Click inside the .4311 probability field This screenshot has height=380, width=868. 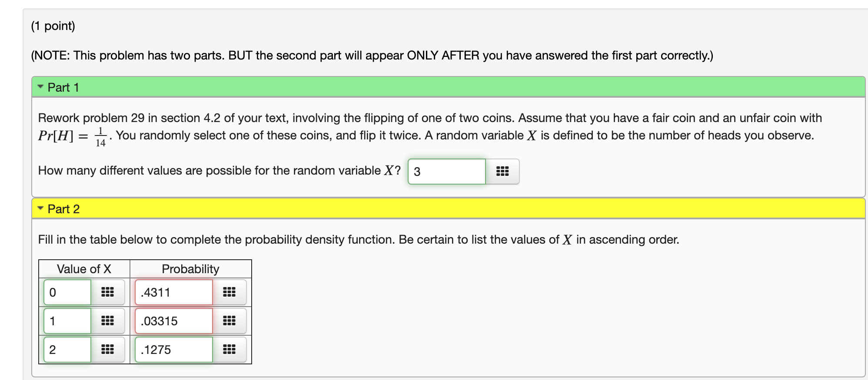pyautogui.click(x=173, y=292)
